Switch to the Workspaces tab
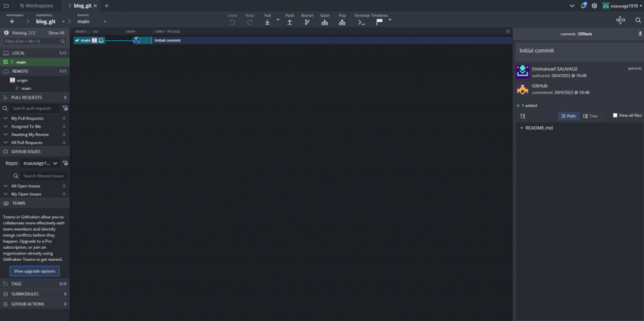 coord(36,6)
